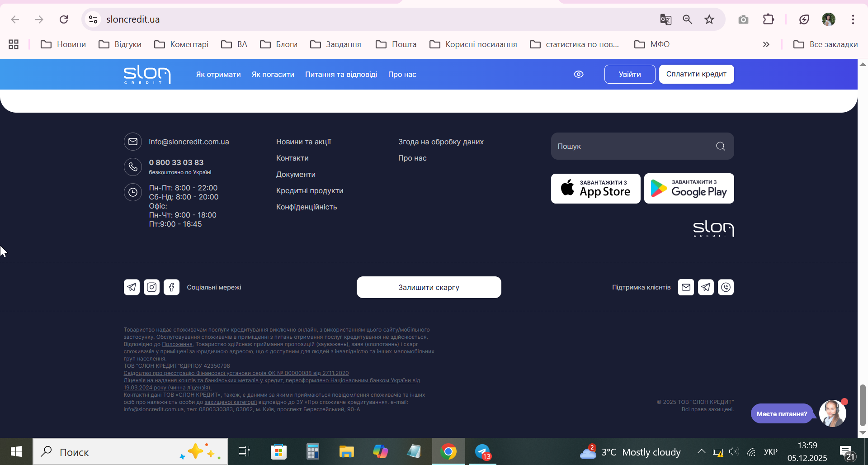The height and width of the screenshot is (465, 868).
Task: Open the Контакти footer link
Action: 292,158
